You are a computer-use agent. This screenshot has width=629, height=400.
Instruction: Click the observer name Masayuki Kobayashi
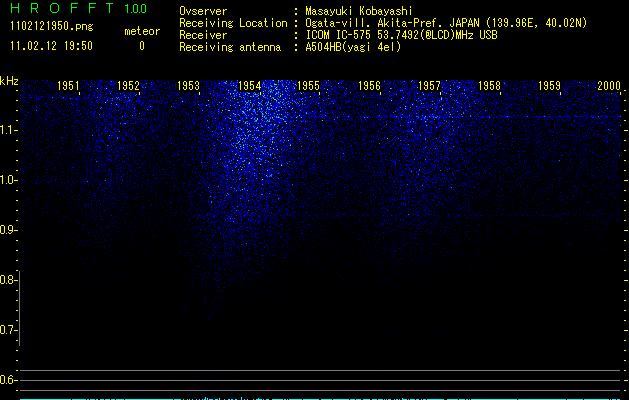click(x=359, y=11)
